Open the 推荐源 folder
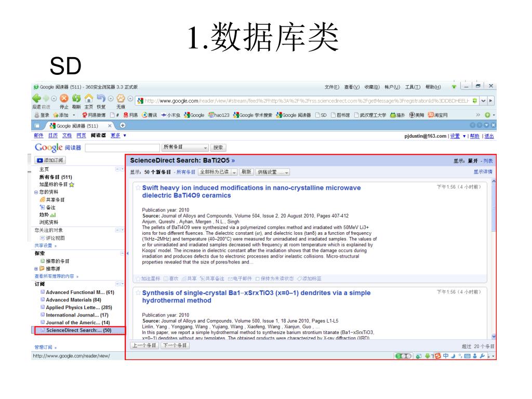This screenshot has width=532, height=399. click(50, 269)
